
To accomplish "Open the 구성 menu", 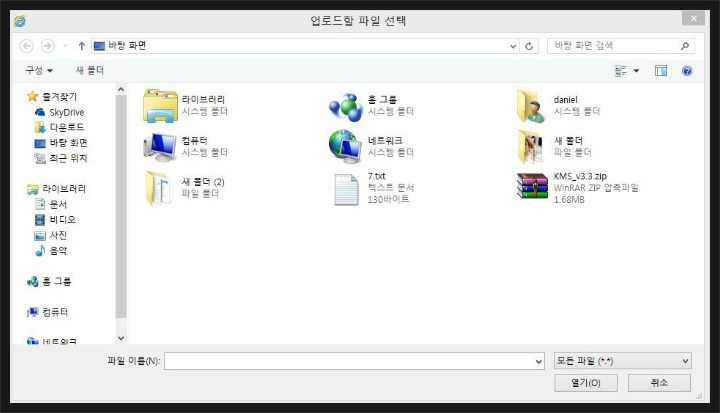I will pos(39,70).
